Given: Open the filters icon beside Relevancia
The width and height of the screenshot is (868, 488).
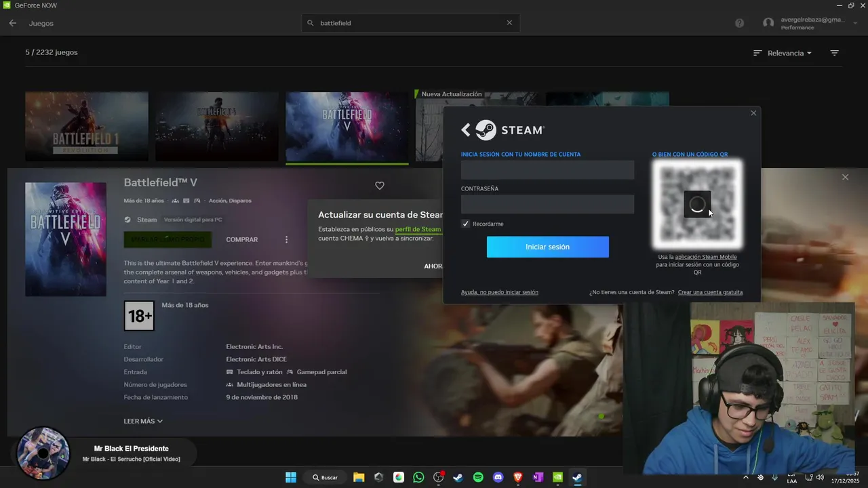Looking at the screenshot, I should click(835, 53).
